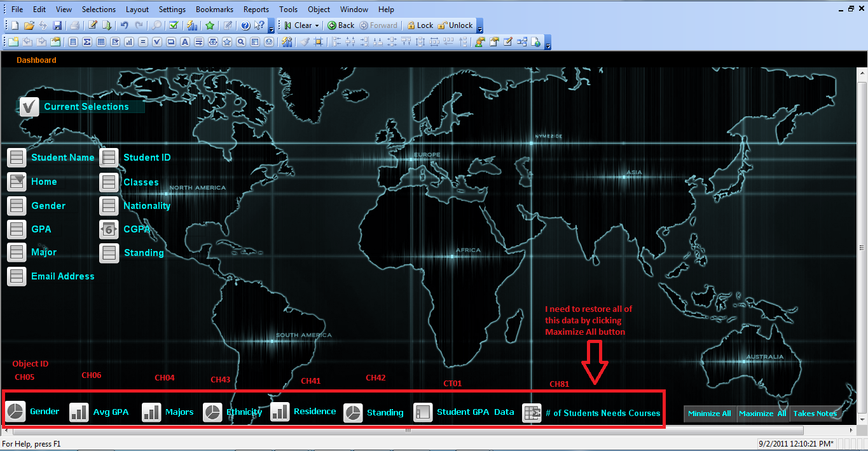Create a text object with A icon
Screen dimensions: 868x451
point(185,42)
